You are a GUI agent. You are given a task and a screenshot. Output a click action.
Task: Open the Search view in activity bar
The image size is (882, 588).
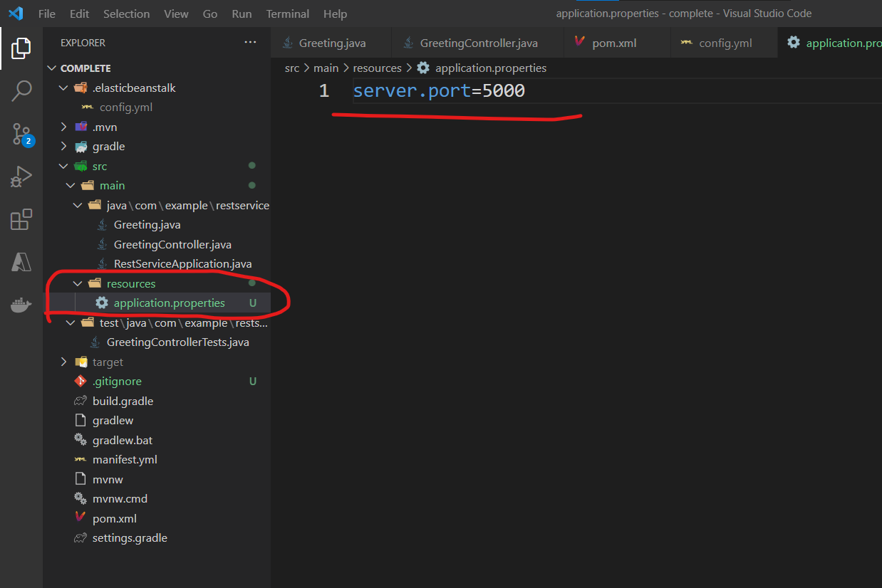21,90
